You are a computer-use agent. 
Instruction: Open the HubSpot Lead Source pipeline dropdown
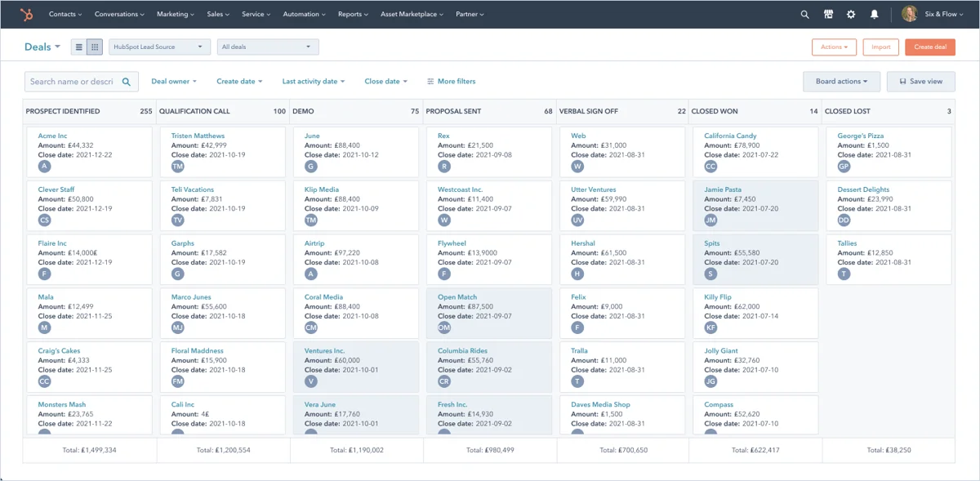159,47
